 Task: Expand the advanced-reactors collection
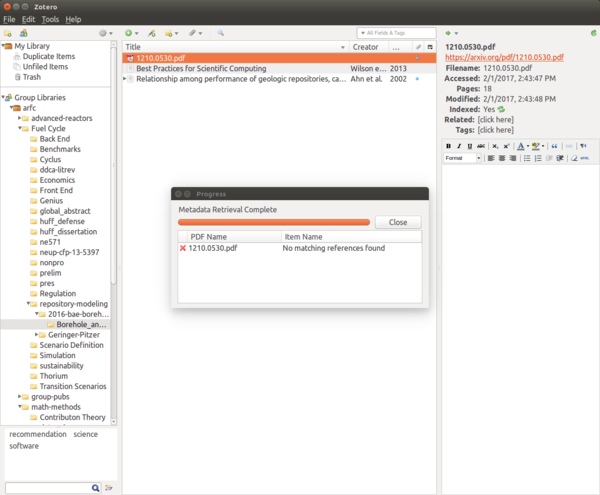[20, 118]
